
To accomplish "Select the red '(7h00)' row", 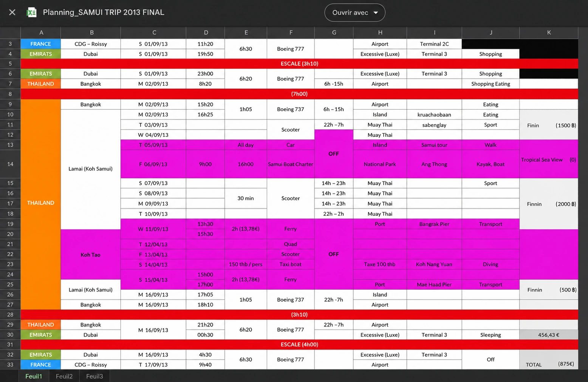I will [299, 94].
